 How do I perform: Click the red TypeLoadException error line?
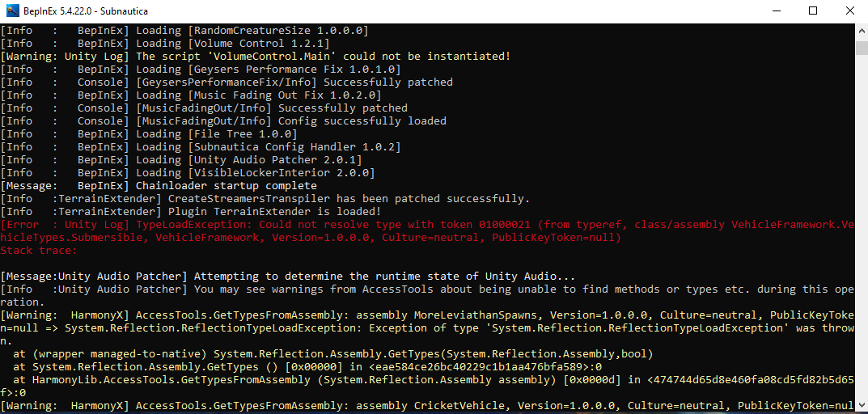click(x=427, y=230)
